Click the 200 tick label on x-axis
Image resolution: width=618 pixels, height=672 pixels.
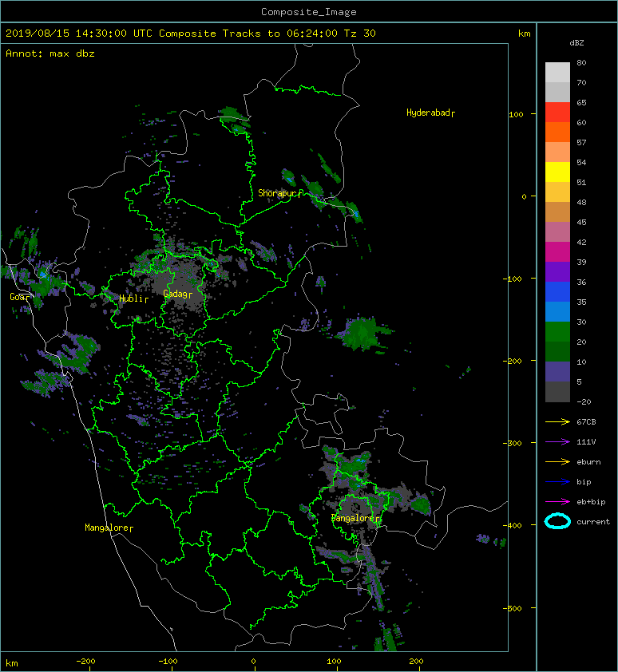pyautogui.click(x=416, y=662)
